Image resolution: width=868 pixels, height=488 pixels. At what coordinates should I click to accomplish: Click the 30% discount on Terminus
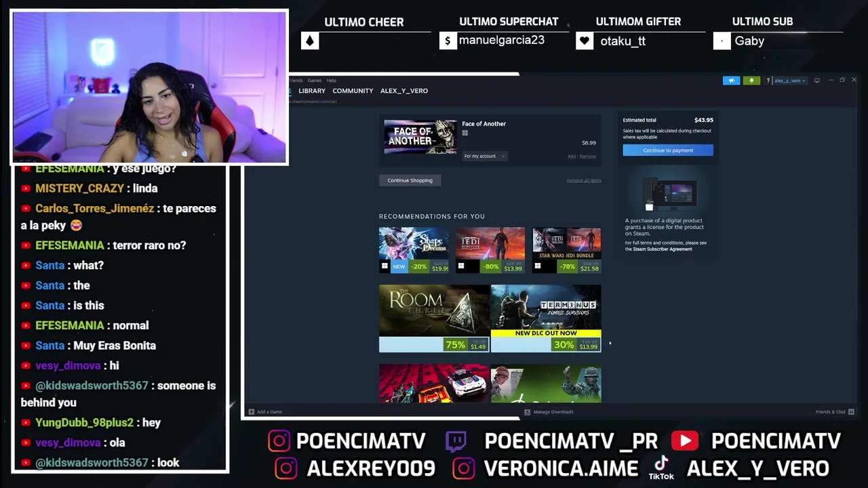tap(564, 346)
